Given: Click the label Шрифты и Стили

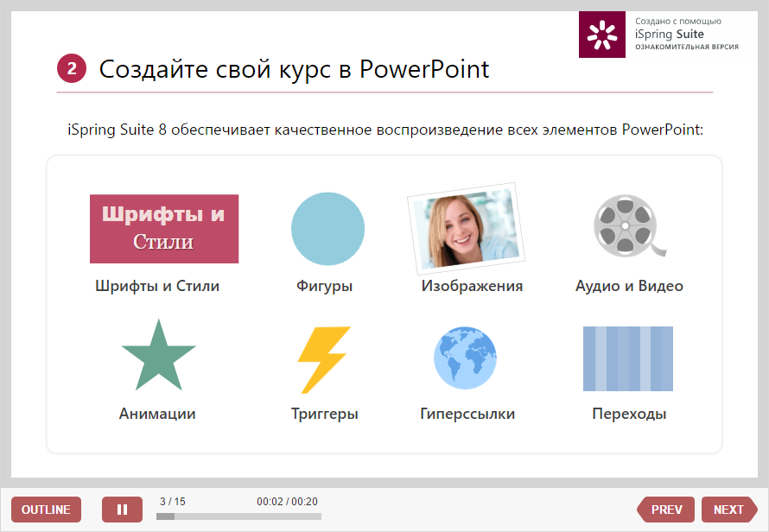Looking at the screenshot, I should pos(157,286).
